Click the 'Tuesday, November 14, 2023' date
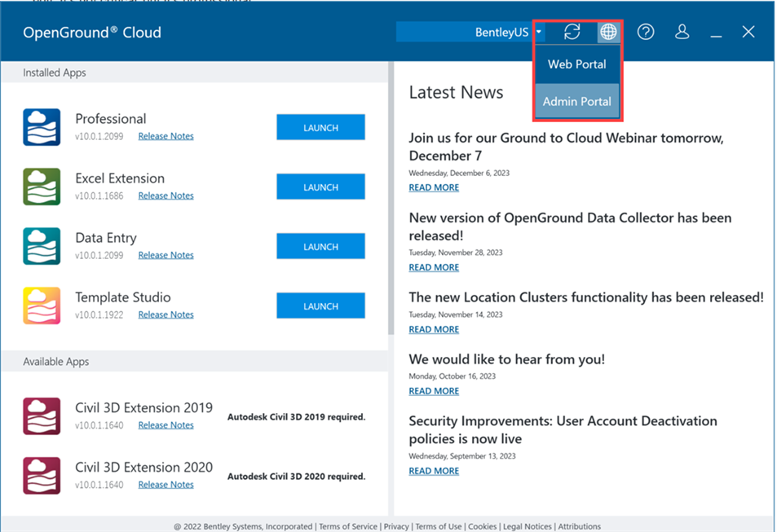777x532 pixels. [x=456, y=314]
